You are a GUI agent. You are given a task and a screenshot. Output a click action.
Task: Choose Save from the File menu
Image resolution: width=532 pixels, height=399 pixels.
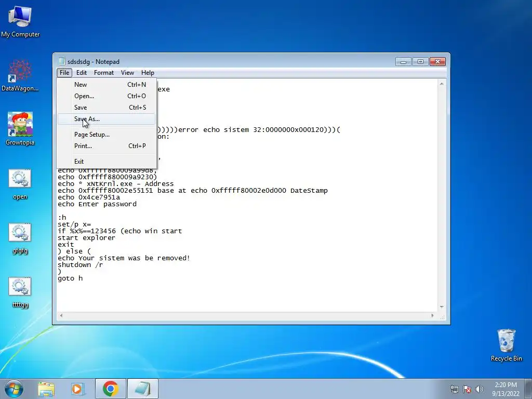click(x=107, y=108)
